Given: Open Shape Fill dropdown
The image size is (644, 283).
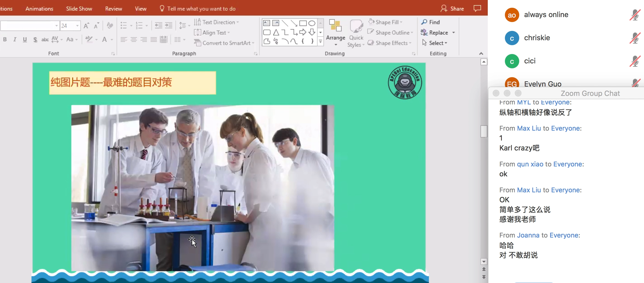Looking at the screenshot, I should (x=386, y=22).
